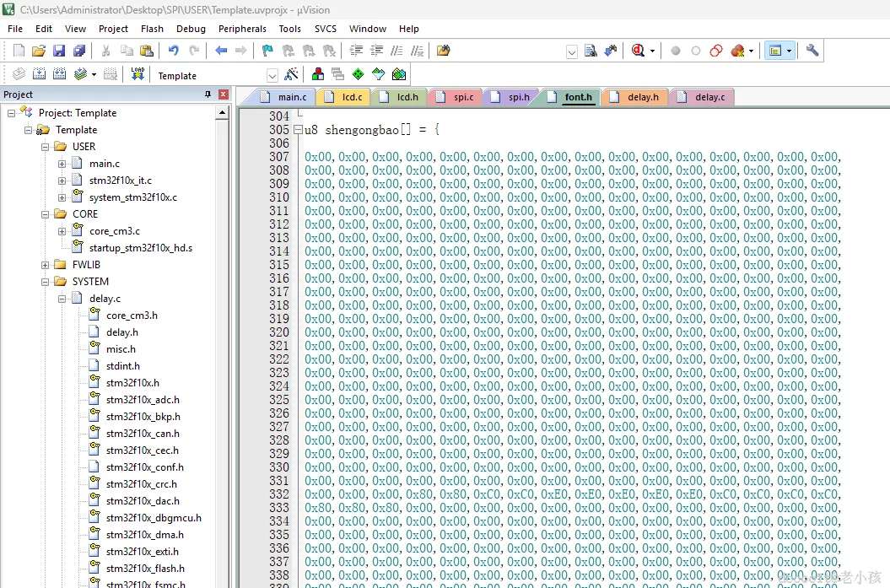Viewport: 890px width, 588px height.
Task: Toggle pin on Project panel
Action: coord(208,94)
